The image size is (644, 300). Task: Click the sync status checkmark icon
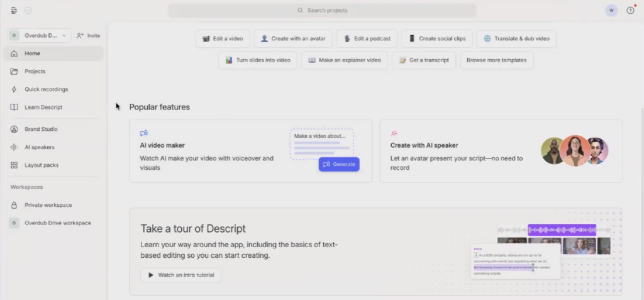pyautogui.click(x=28, y=10)
